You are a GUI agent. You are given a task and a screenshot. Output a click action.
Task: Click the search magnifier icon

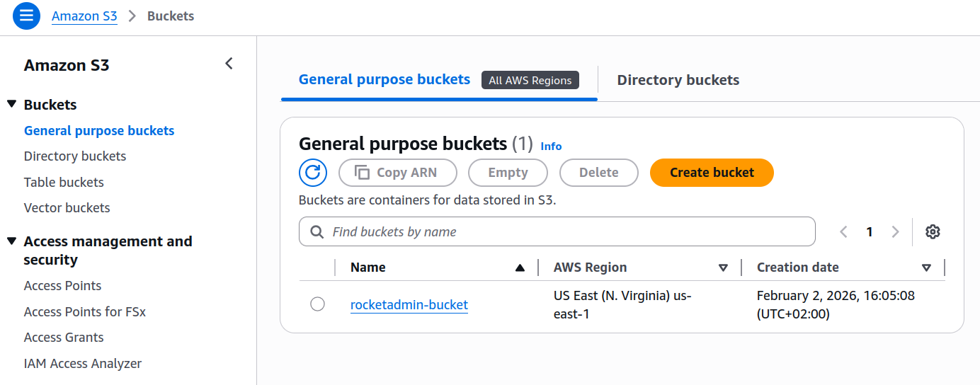coord(317,231)
